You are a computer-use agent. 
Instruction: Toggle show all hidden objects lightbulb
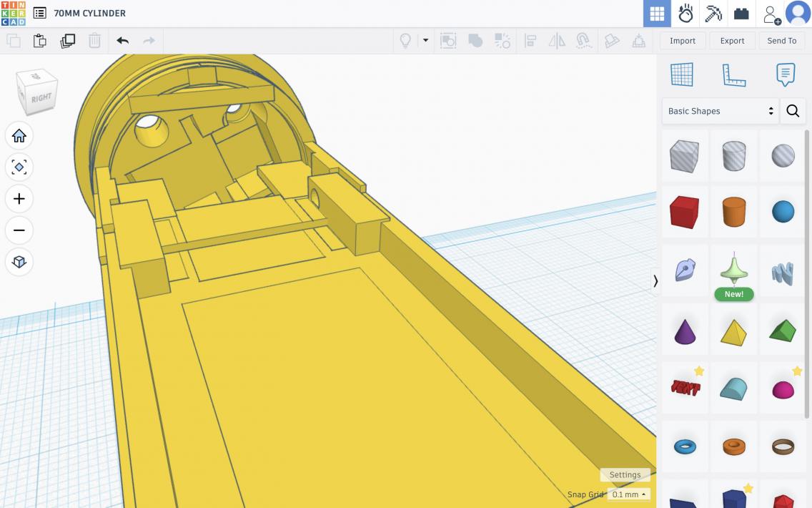pos(405,41)
